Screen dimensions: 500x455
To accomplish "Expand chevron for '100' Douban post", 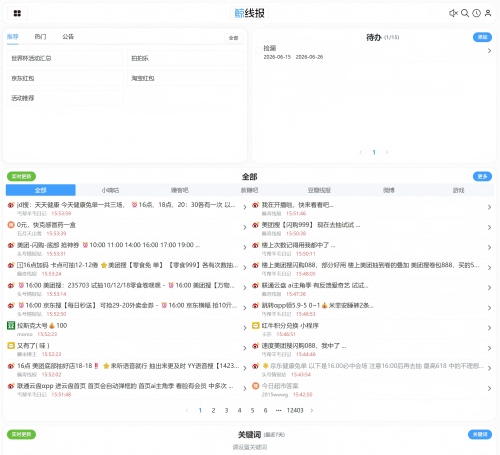I will 245,328.
